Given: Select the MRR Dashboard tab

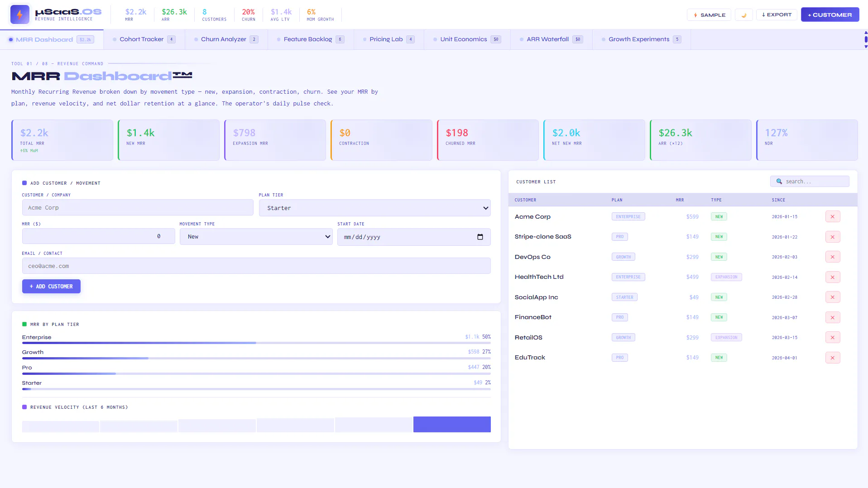Looking at the screenshot, I should point(52,39).
